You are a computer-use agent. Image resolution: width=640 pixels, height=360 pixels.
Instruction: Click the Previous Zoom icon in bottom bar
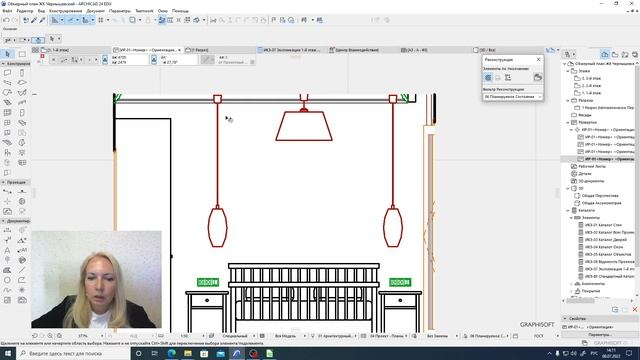[35, 336]
